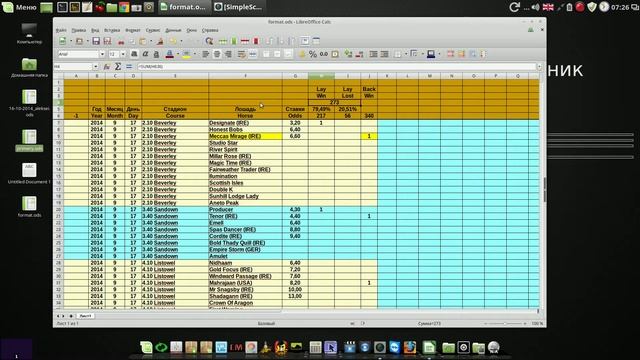
Task: Switch to format.ods taskbar window button
Action: tap(183, 7)
